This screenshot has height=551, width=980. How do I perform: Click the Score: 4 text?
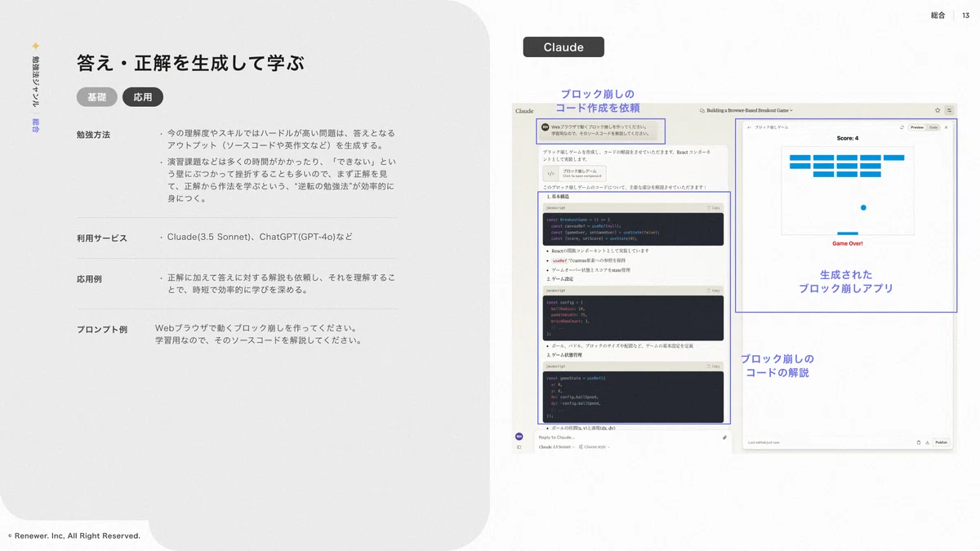coord(848,139)
